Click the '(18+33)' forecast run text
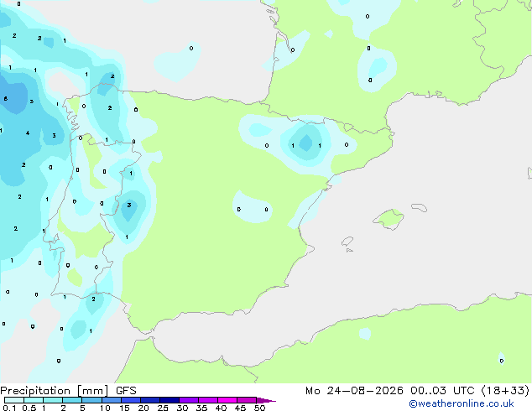This screenshot has height=411, width=532. pos(505,391)
